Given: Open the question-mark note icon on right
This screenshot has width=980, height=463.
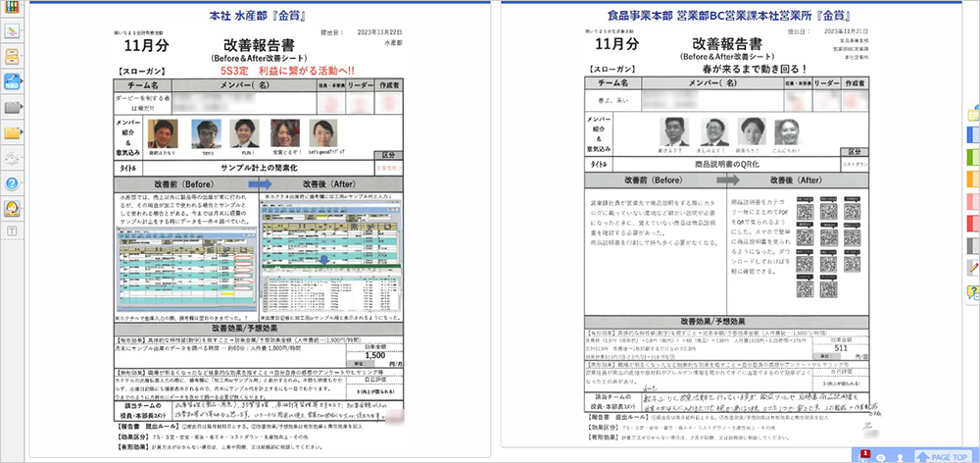Looking at the screenshot, I should tap(973, 292).
